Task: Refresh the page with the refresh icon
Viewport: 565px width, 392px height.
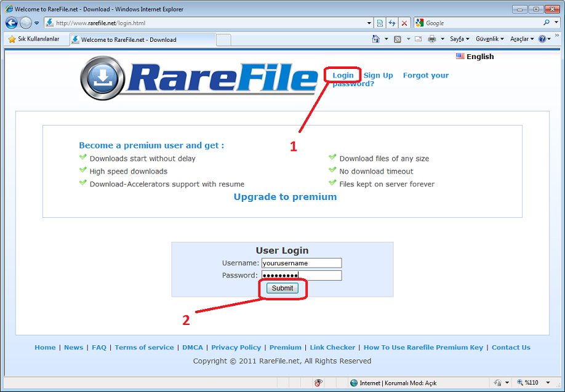Action: point(392,23)
